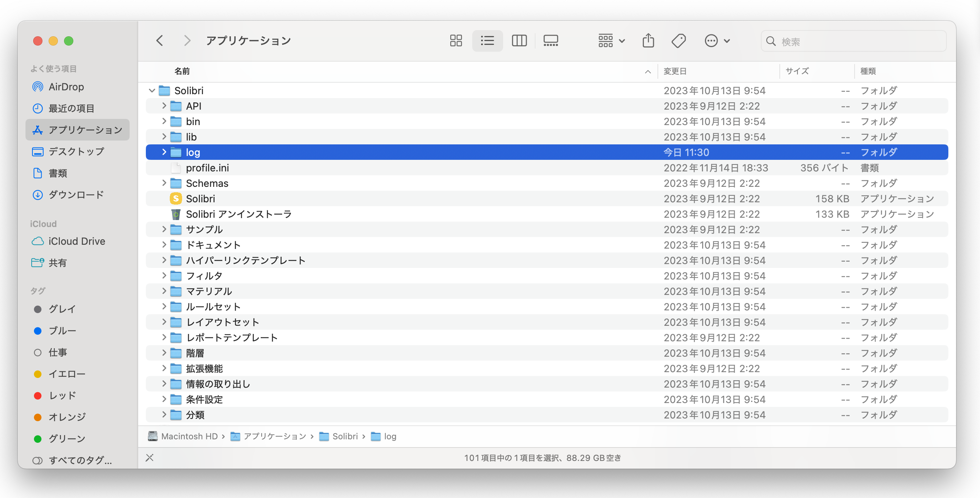Click Macintosh HD in the path bar
Image resolution: width=980 pixels, height=498 pixels.
coord(183,437)
